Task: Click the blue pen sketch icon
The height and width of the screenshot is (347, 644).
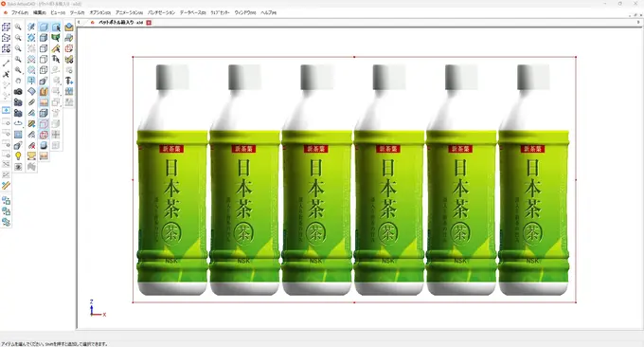Action: pyautogui.click(x=31, y=27)
